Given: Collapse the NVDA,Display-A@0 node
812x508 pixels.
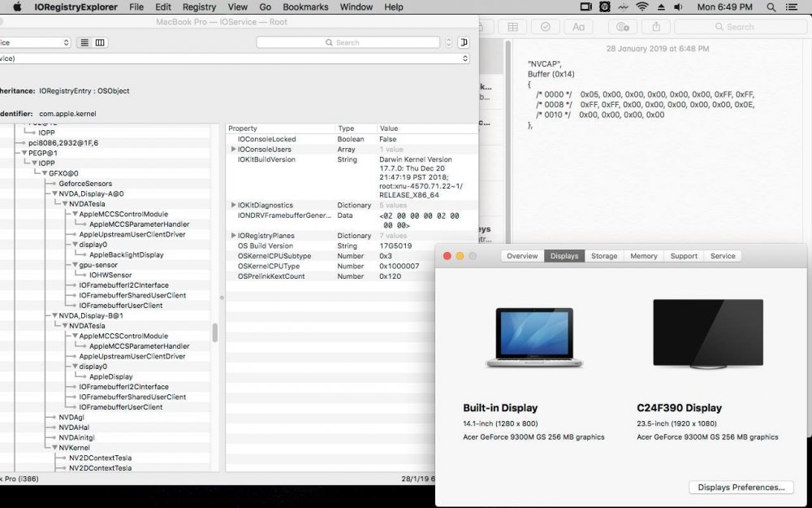Looking at the screenshot, I should point(54,193).
